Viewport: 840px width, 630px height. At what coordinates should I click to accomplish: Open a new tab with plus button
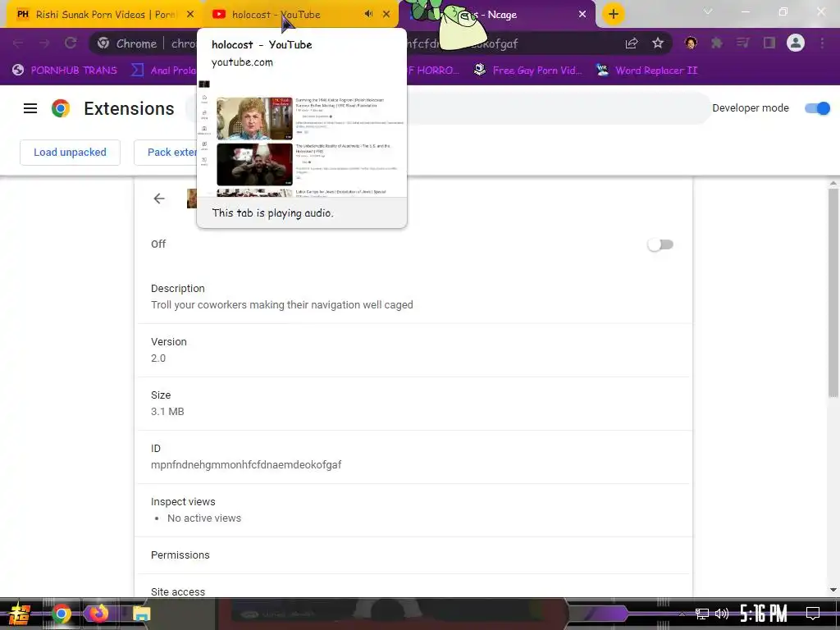coord(614,14)
